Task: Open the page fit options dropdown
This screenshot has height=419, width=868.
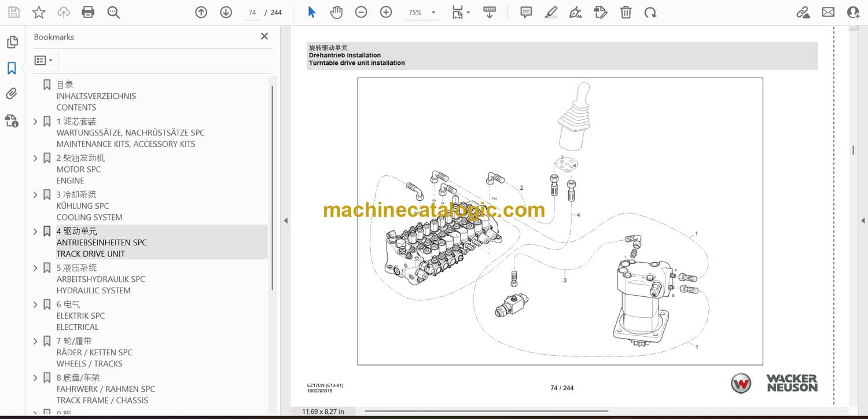Action: (461, 12)
